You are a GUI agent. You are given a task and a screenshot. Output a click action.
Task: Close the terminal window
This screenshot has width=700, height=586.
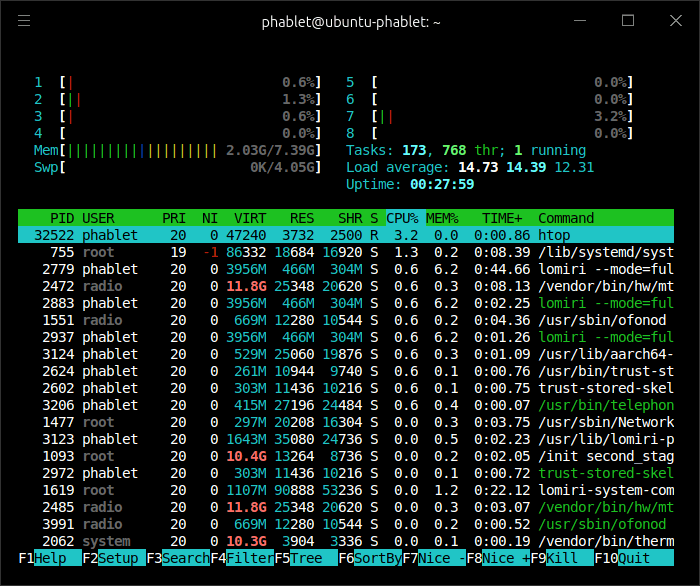pos(675,21)
